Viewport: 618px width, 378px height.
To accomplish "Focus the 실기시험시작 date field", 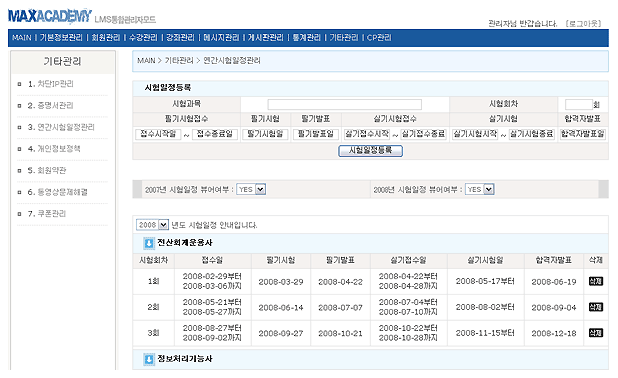I will 475,134.
